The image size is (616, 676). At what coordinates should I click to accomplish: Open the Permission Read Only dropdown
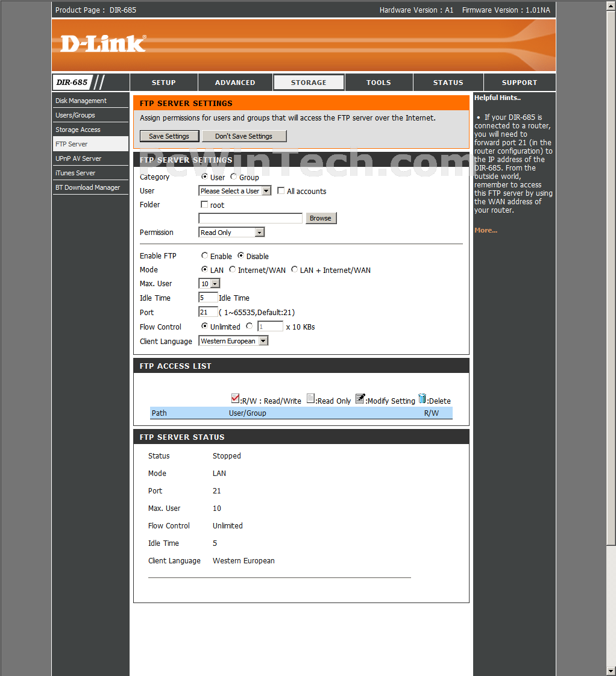pyautogui.click(x=231, y=233)
